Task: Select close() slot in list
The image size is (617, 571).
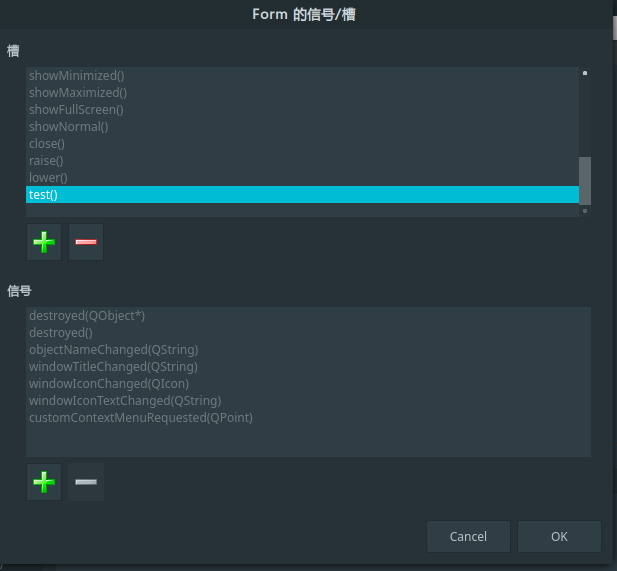Action: (x=302, y=144)
